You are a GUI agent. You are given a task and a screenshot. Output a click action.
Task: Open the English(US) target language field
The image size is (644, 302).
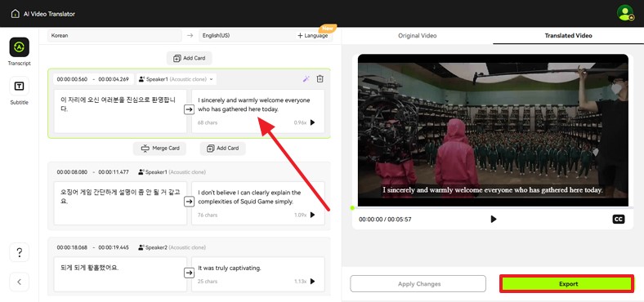(247, 36)
